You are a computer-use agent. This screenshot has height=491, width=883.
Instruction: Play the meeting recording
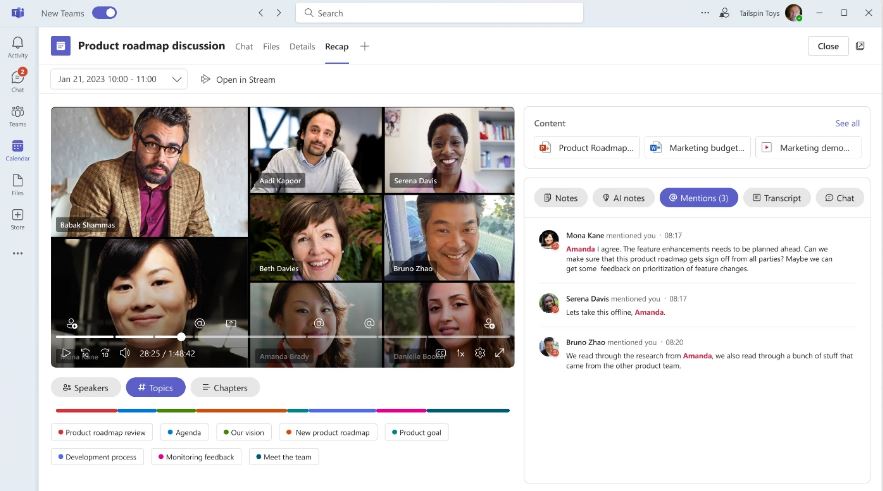point(66,353)
